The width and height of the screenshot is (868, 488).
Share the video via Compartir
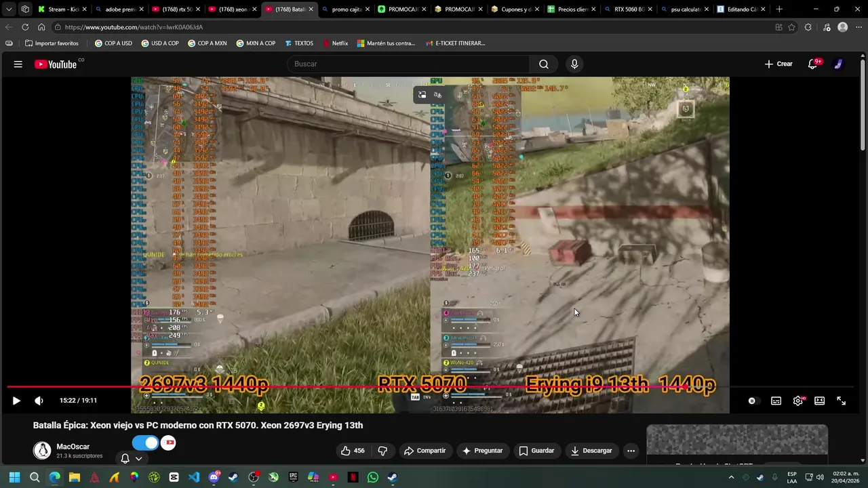tap(425, 451)
